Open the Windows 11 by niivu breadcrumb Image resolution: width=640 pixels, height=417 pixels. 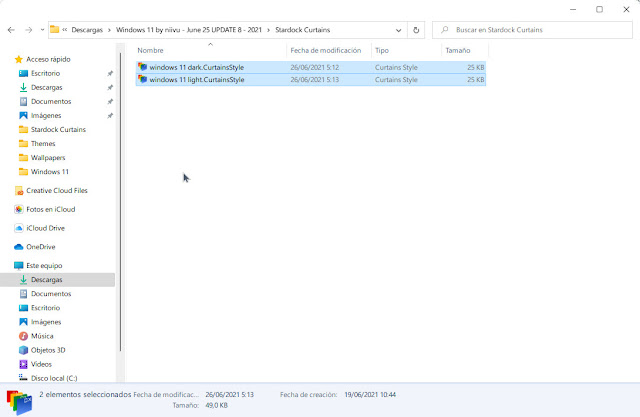click(189, 30)
